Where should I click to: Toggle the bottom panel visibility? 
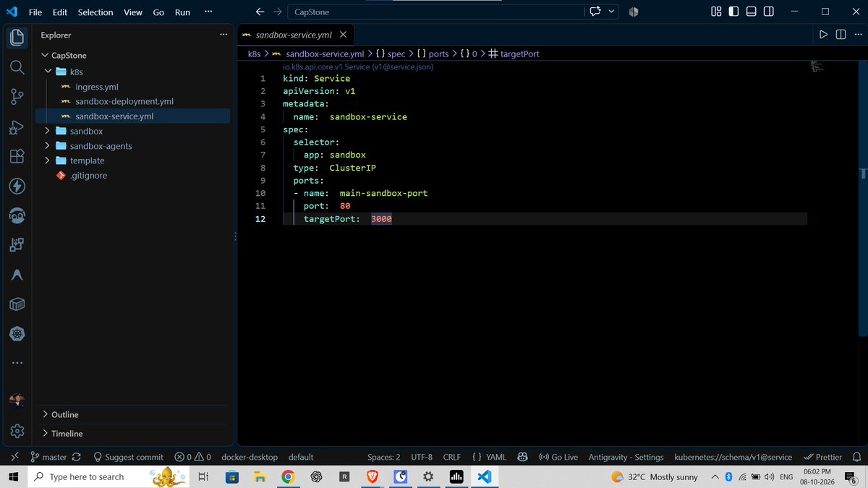tap(752, 12)
